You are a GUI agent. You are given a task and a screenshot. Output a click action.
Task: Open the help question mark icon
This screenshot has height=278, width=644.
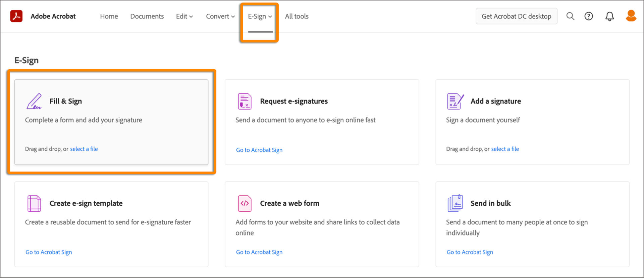(x=589, y=16)
